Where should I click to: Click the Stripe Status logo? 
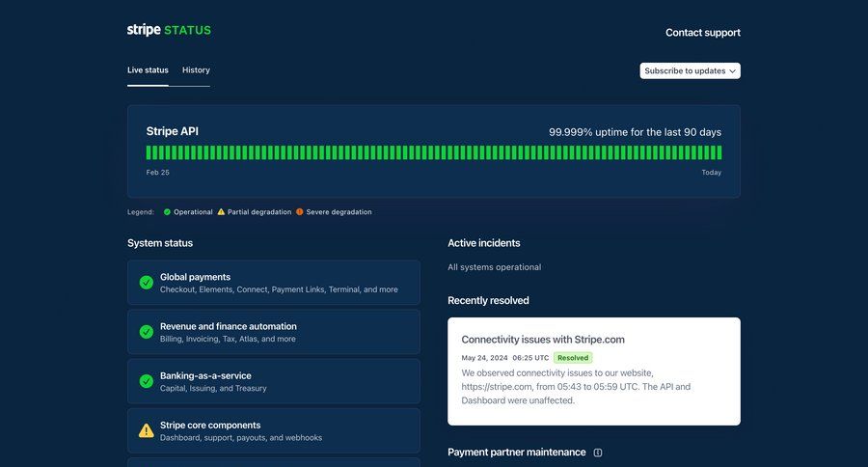(x=169, y=30)
